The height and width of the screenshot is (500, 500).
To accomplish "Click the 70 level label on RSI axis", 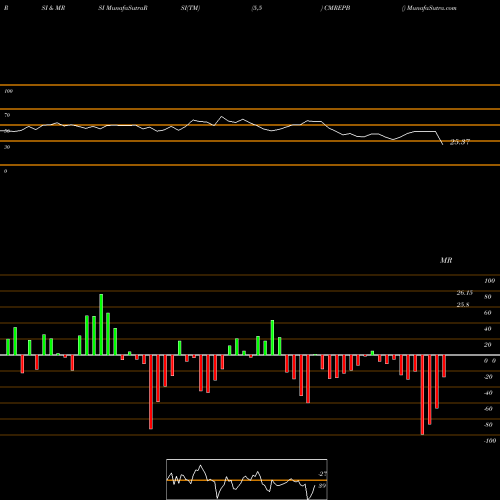I will (x=7, y=115).
